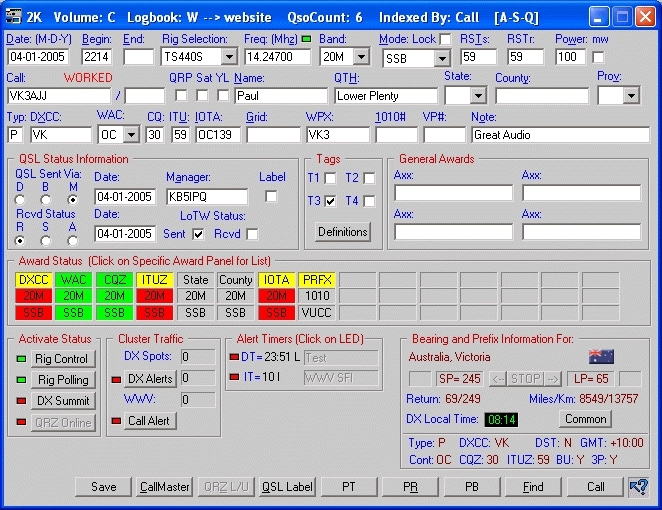Click the red LED beside DX Summit
The height and width of the screenshot is (510, 662).
coord(21,401)
